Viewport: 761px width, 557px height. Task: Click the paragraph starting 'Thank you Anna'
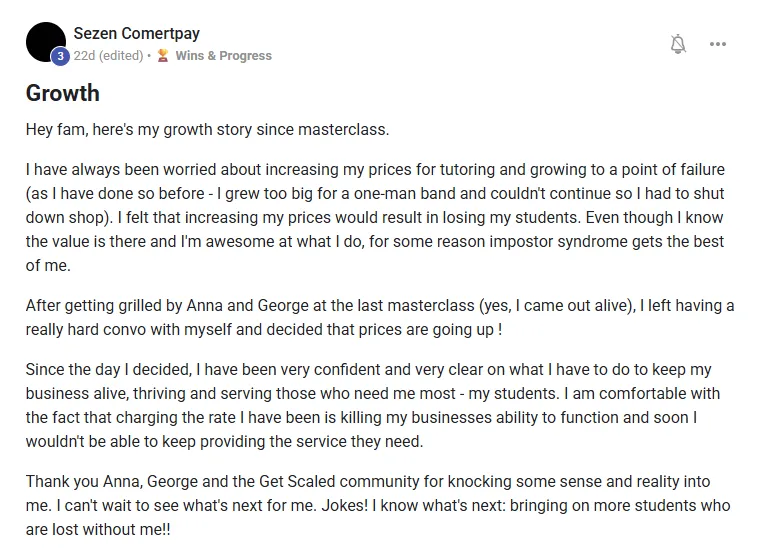(x=378, y=505)
